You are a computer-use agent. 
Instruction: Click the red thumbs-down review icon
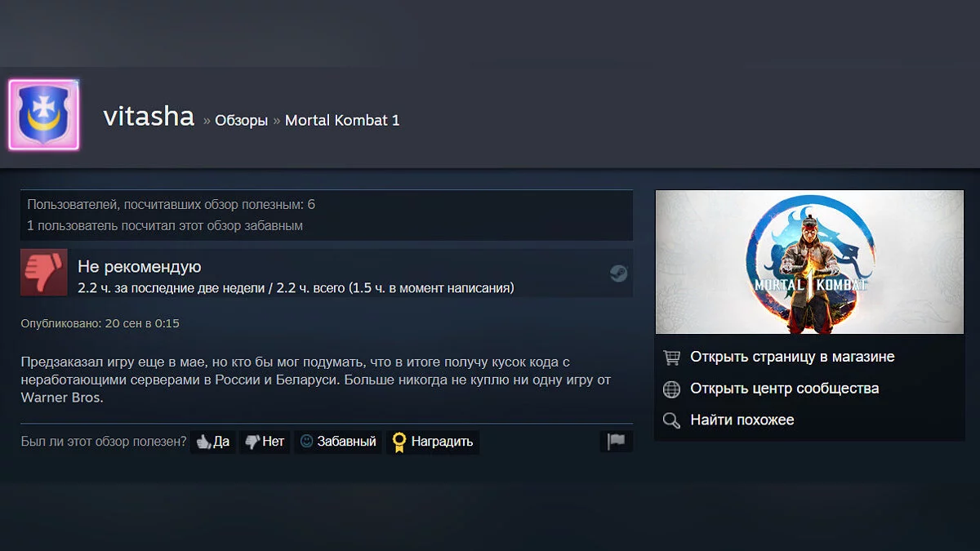(x=44, y=273)
